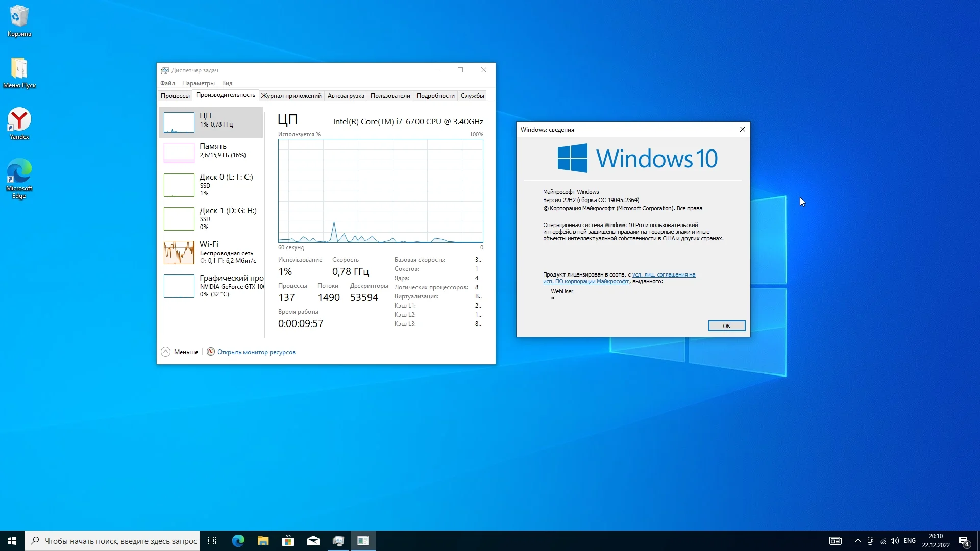Open File Explorer from taskbar
The height and width of the screenshot is (551, 980).
click(263, 541)
